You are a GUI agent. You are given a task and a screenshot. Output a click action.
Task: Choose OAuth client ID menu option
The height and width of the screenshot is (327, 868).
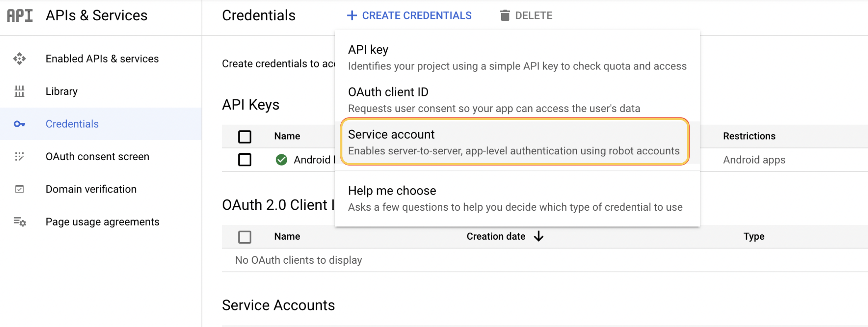click(517, 100)
